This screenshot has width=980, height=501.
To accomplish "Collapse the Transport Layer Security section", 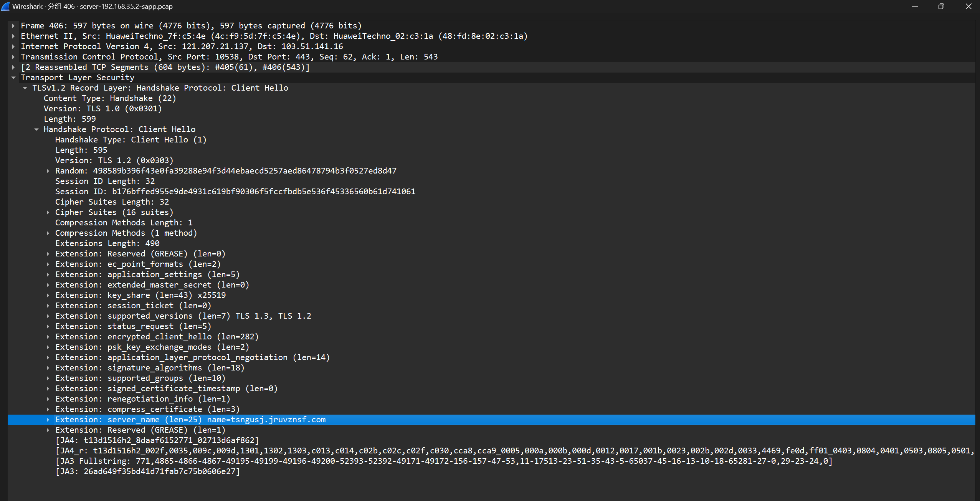I will 13,78.
